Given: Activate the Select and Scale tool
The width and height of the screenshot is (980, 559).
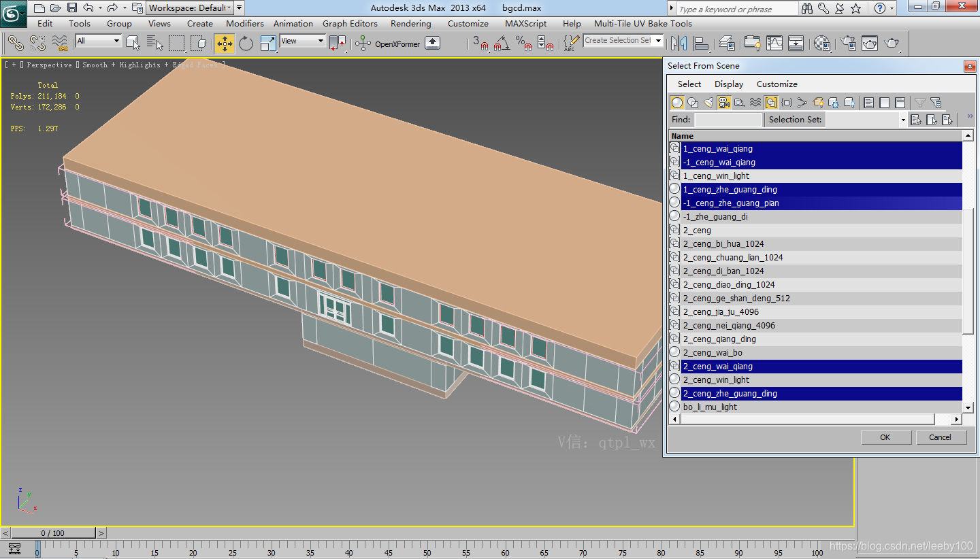Looking at the screenshot, I should pyautogui.click(x=269, y=44).
